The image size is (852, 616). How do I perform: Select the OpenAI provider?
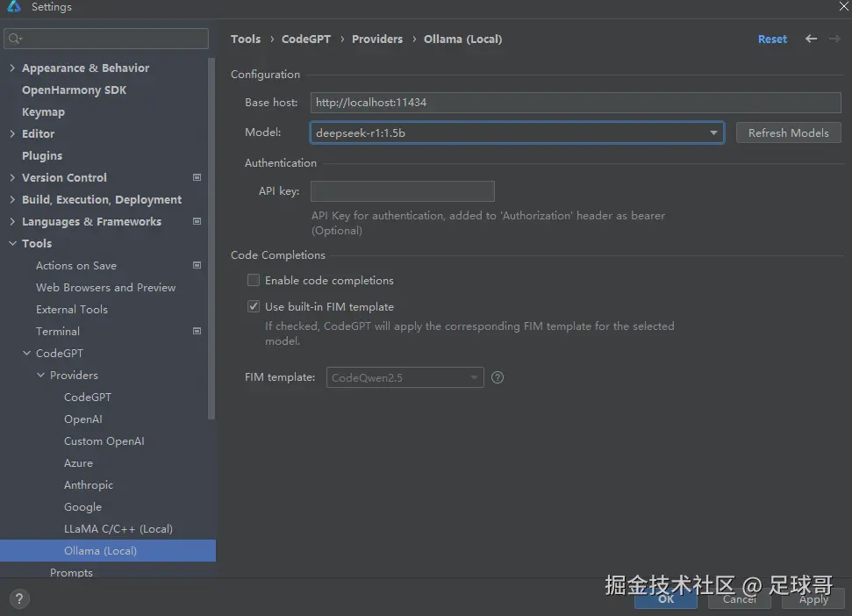pyautogui.click(x=83, y=419)
